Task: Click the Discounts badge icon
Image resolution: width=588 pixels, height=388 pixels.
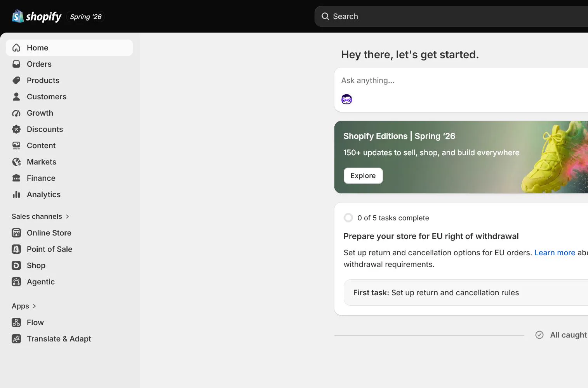Action: pyautogui.click(x=16, y=129)
